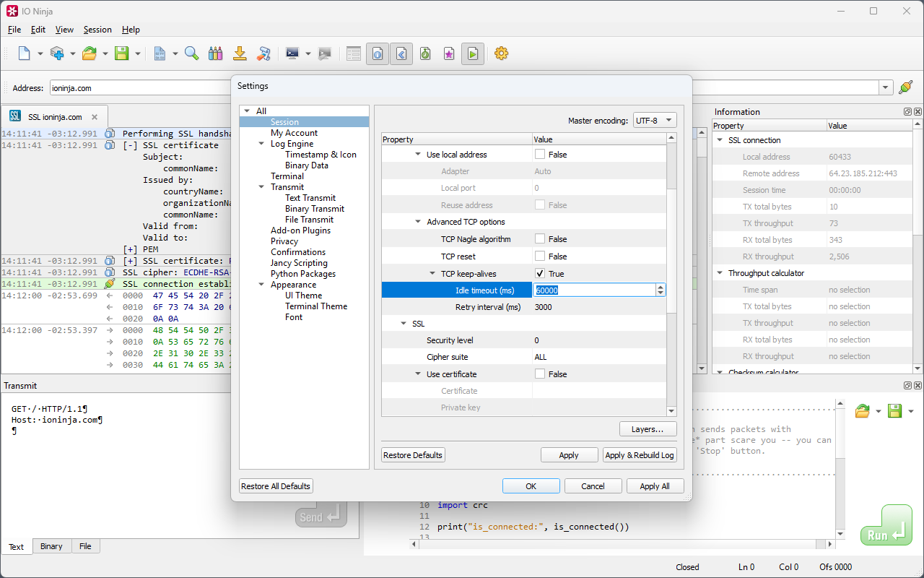
Task: Open the Session menu
Action: (97, 30)
